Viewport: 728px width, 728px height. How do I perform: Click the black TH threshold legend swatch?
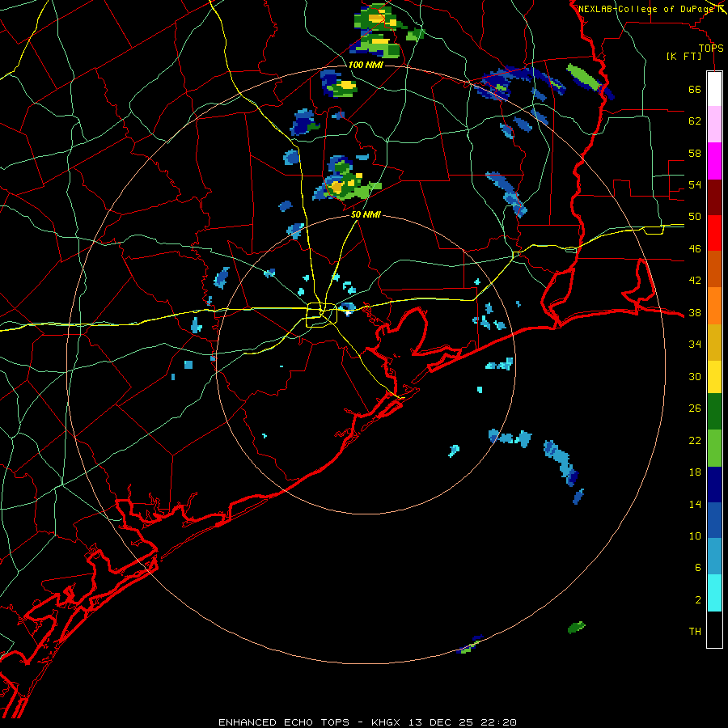714,629
